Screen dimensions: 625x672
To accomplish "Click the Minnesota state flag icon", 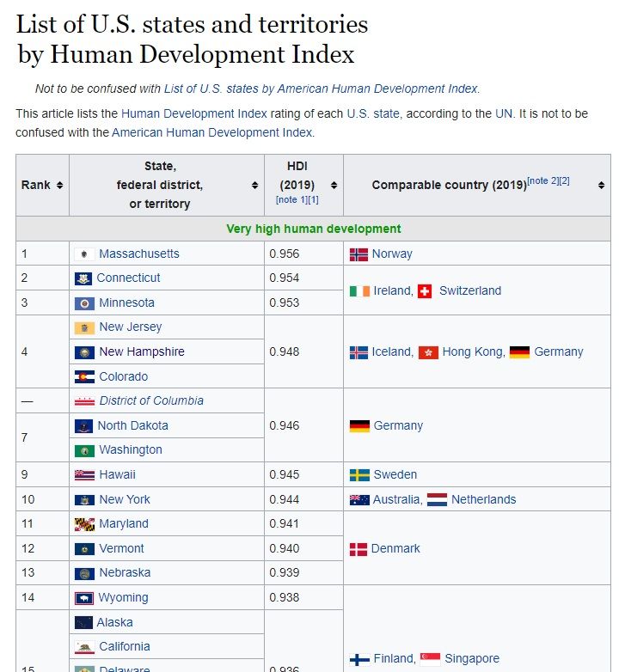I will click(x=84, y=303).
